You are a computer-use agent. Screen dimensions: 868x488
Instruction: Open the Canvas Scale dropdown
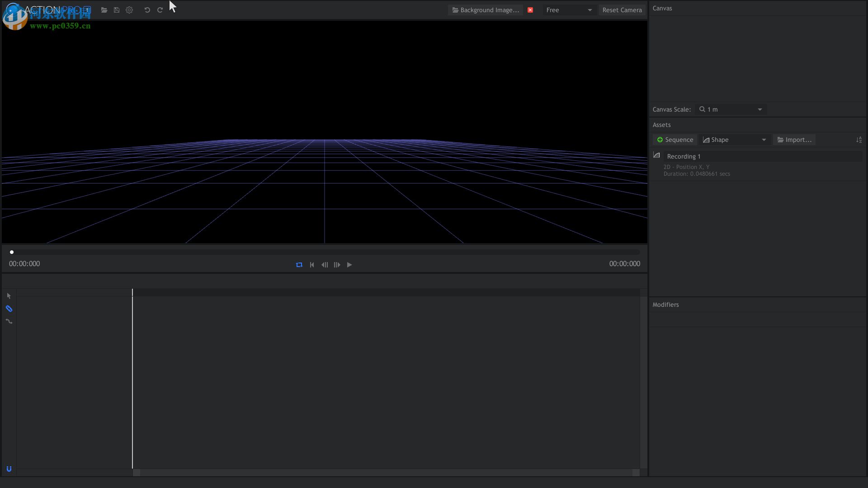730,109
